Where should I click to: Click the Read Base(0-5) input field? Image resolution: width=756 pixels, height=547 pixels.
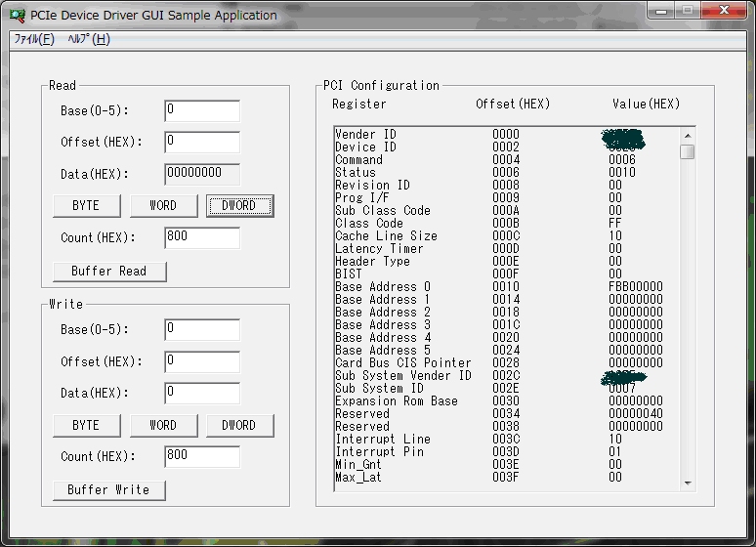pyautogui.click(x=202, y=111)
